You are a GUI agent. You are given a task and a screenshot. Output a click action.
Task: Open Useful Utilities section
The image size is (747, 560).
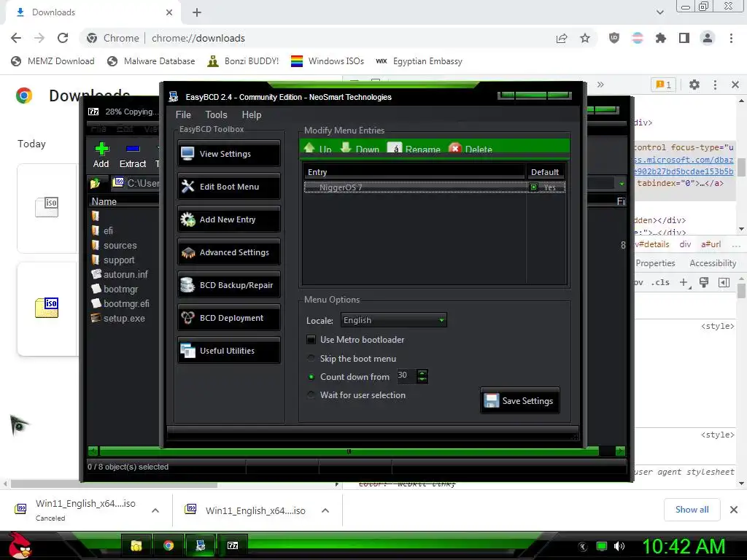pos(228,351)
